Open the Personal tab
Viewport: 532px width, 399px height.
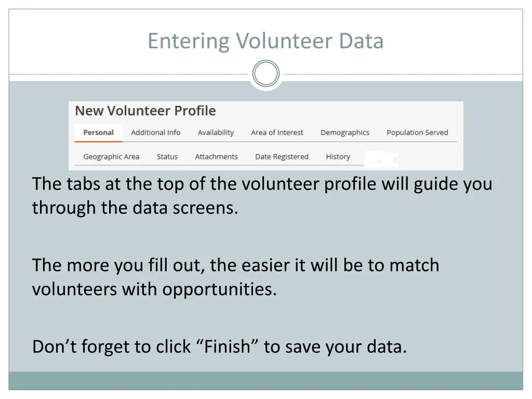[x=98, y=132]
